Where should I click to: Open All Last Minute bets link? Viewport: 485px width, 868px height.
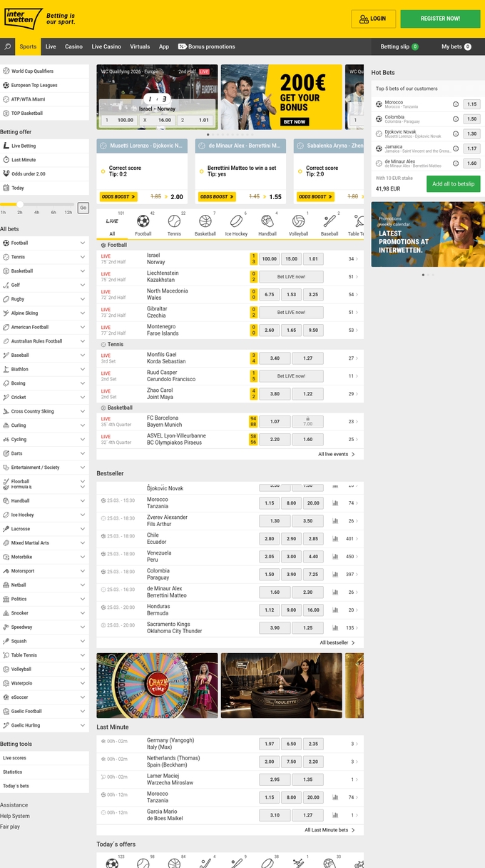point(330,830)
